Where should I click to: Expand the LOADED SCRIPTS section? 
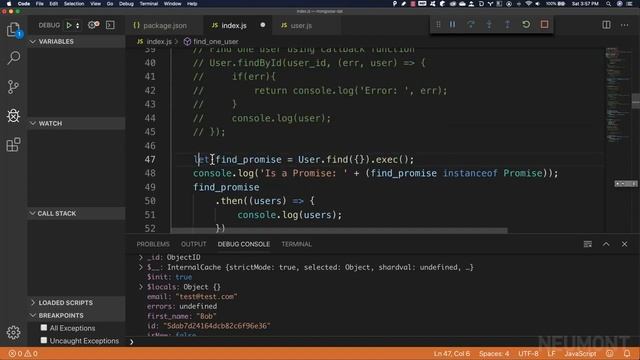pos(76,303)
